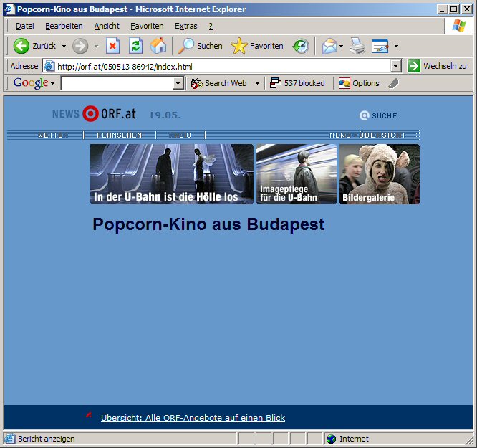Click the Wechseln zu button
This screenshot has width=477, height=448.
pos(437,66)
